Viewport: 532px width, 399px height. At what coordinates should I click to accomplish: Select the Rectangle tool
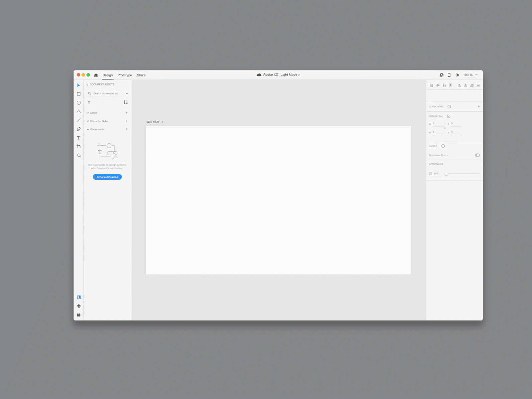(79, 94)
